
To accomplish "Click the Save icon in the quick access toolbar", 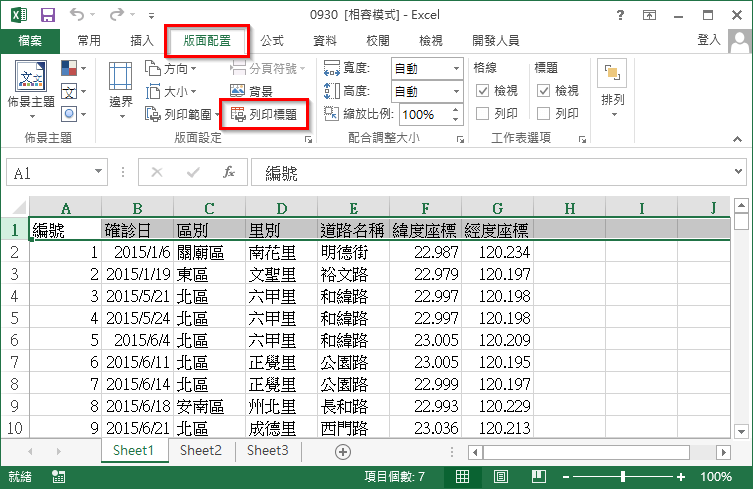I will tap(48, 15).
